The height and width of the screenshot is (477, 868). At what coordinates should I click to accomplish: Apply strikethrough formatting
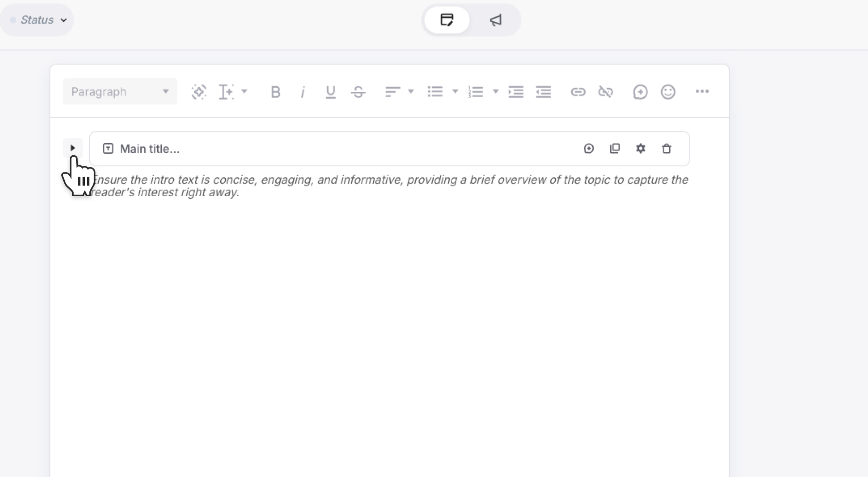[358, 91]
